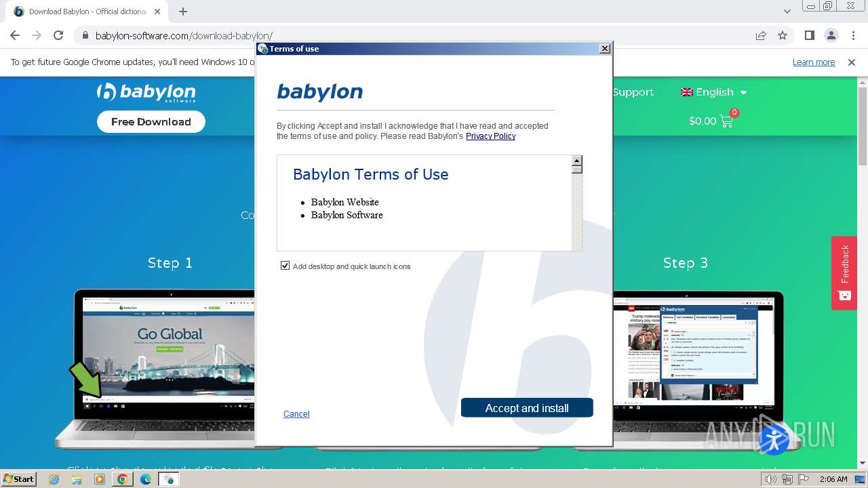Open media player from taskbar
Viewport: 868px width, 488px height.
coord(100,479)
